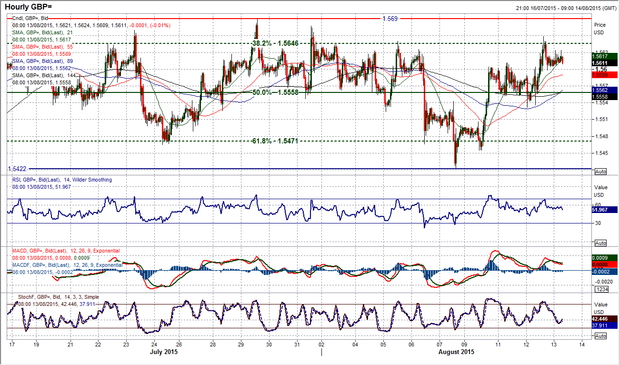Click the Auto button in the RSI pane

tap(600, 243)
